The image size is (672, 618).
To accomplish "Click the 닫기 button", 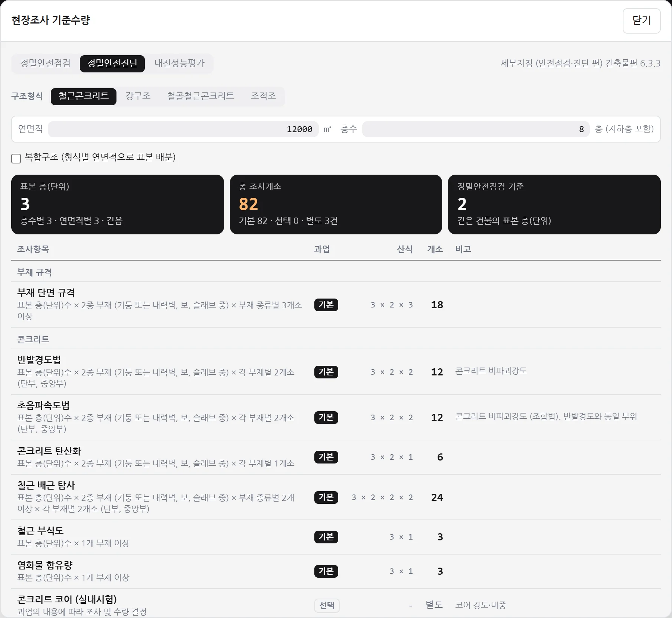I will click(x=641, y=21).
